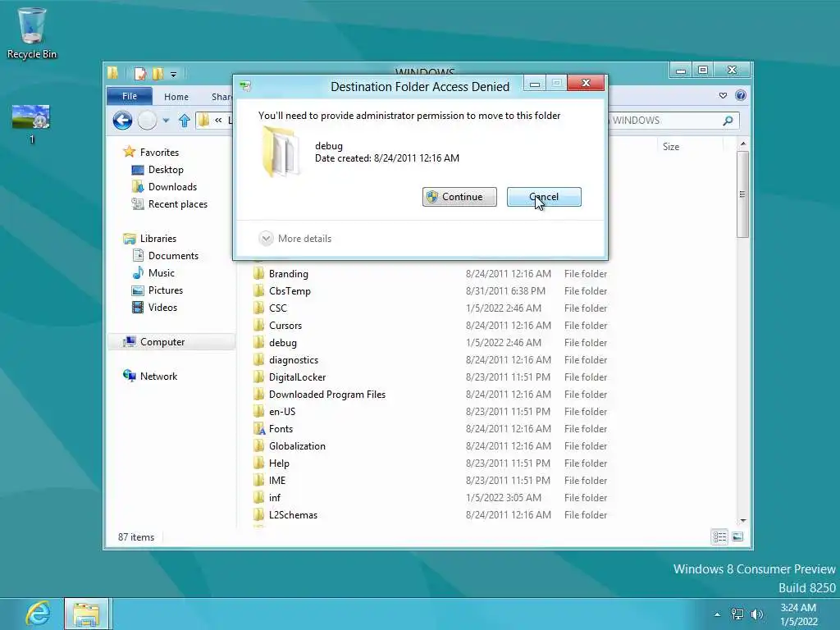The width and height of the screenshot is (840, 630).
Task: Click the scrollbar down arrow
Action: (742, 520)
